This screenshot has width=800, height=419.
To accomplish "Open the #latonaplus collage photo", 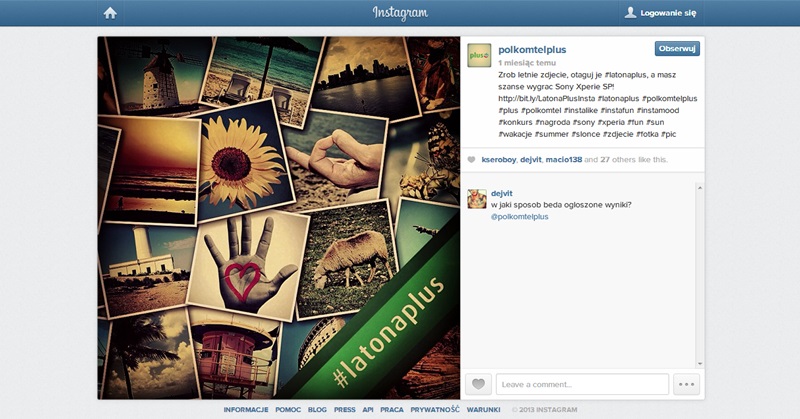I will pyautogui.click(x=279, y=217).
